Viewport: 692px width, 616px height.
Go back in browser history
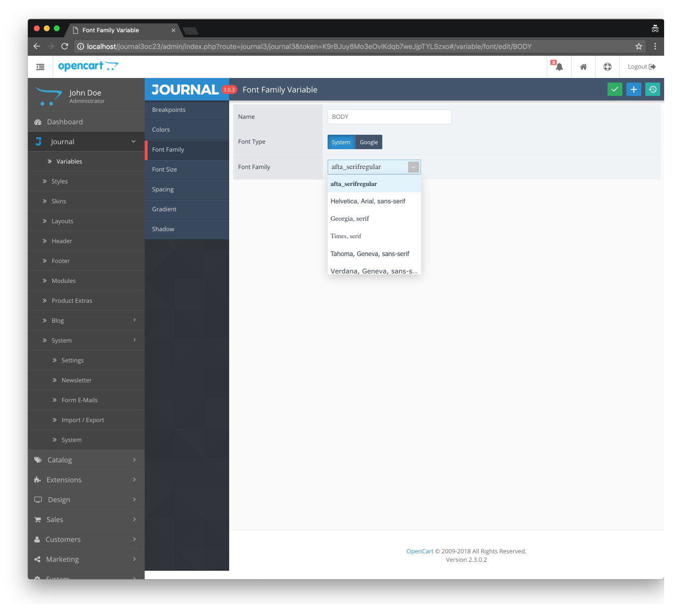click(37, 46)
